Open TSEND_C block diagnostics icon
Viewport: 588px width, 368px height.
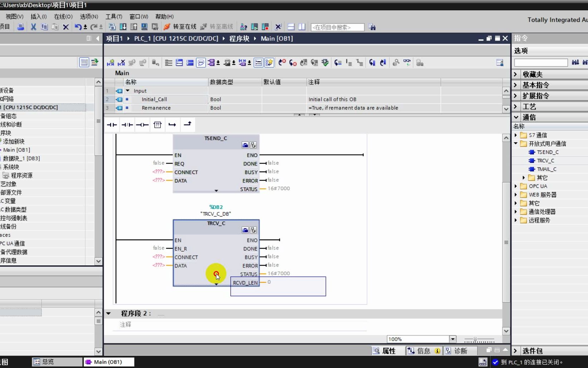click(253, 145)
